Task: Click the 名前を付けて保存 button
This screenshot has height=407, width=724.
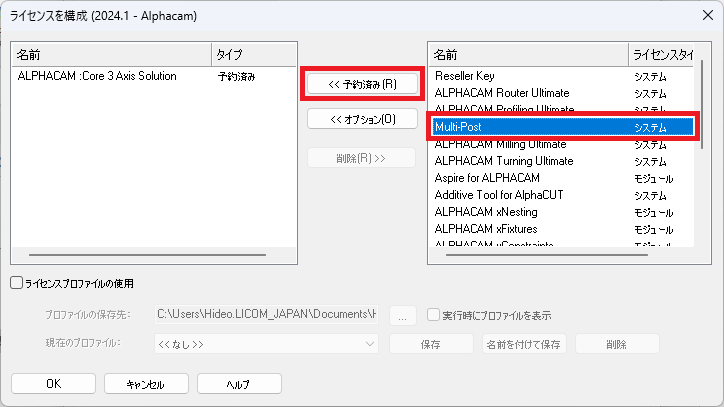Action: click(524, 344)
